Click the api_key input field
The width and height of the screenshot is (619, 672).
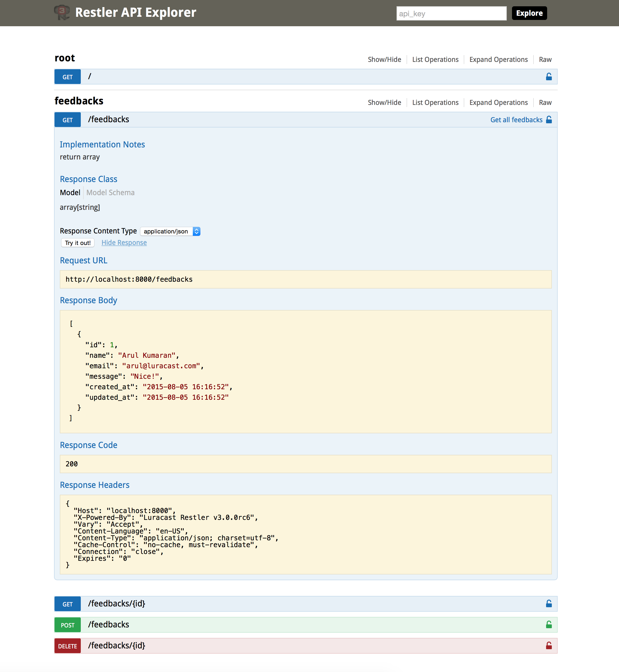click(x=451, y=14)
